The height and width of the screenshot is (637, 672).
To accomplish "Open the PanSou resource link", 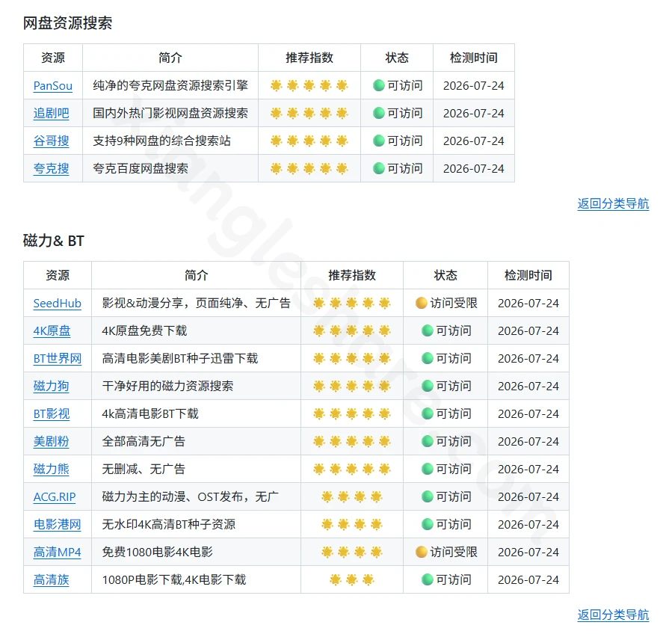I will 53,86.
